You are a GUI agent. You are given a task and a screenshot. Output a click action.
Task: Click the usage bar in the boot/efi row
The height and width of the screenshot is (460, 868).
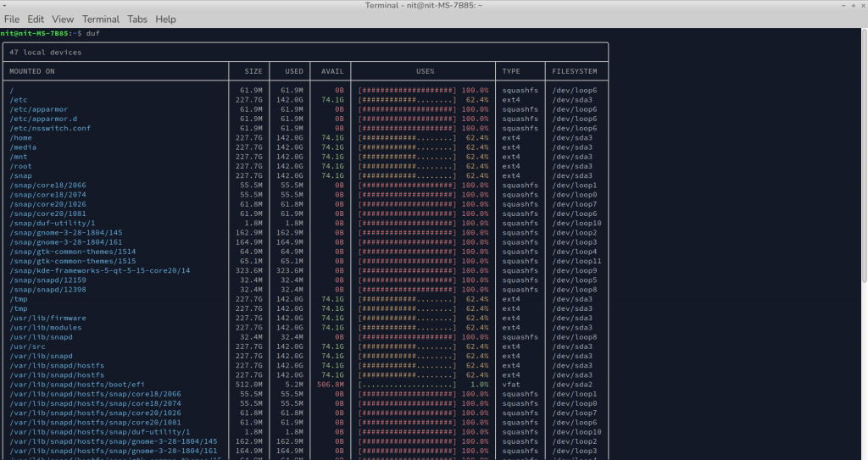(x=408, y=384)
